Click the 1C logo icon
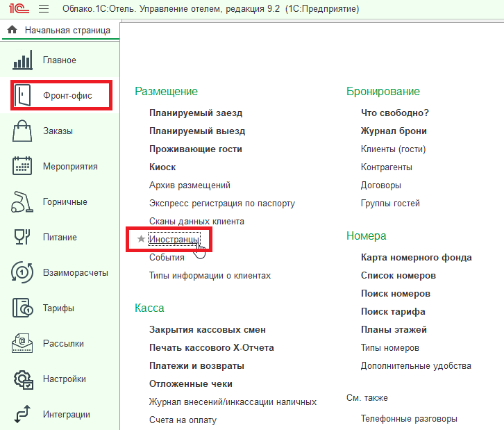 point(19,8)
